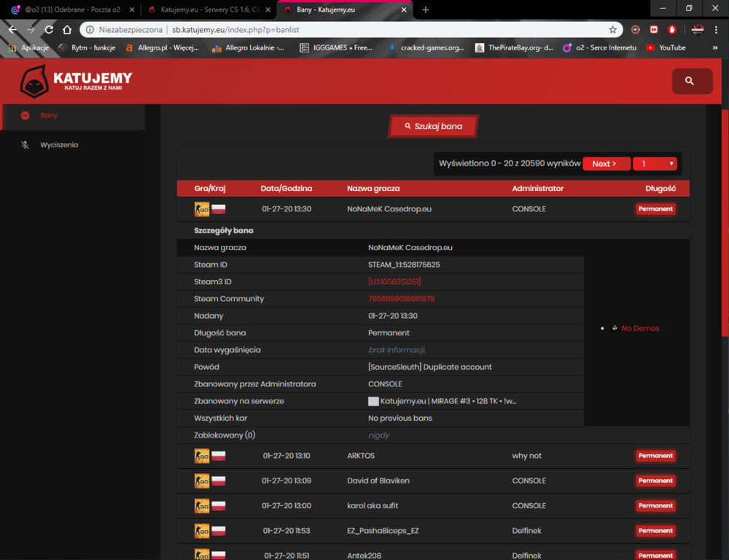Open the Rytm - funkcje bookmark

click(87, 48)
